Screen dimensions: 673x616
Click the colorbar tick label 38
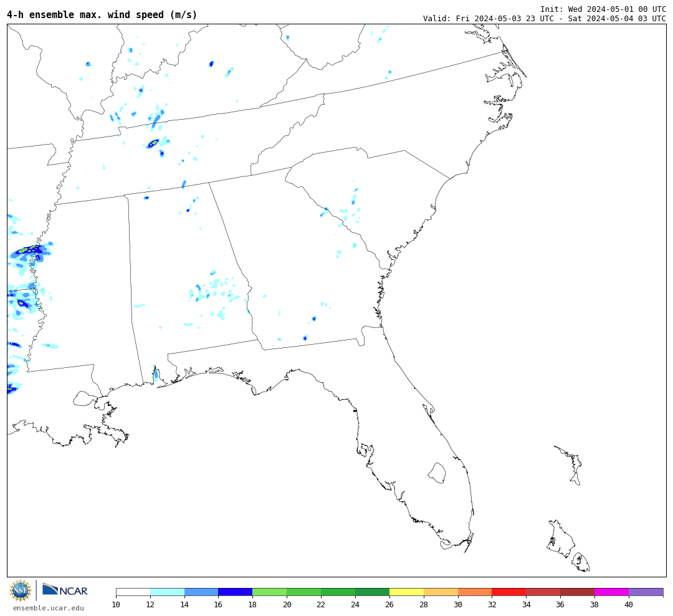pyautogui.click(x=594, y=604)
